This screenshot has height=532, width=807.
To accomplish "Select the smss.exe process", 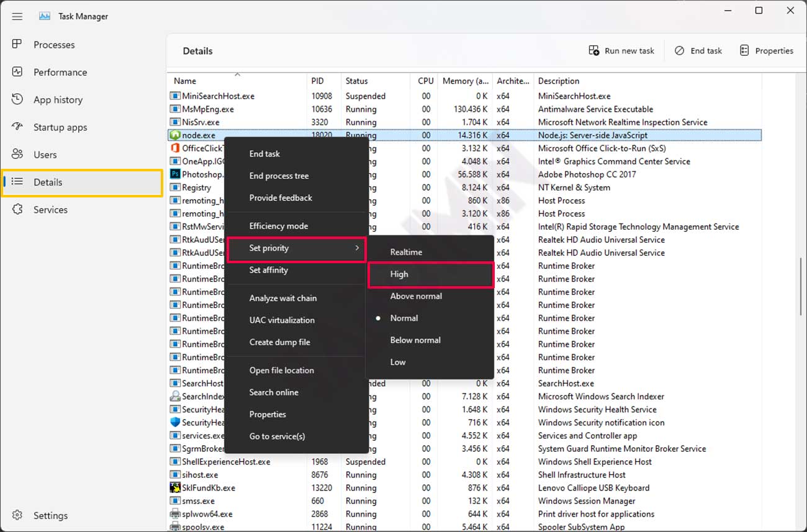I will pyautogui.click(x=464, y=501).
